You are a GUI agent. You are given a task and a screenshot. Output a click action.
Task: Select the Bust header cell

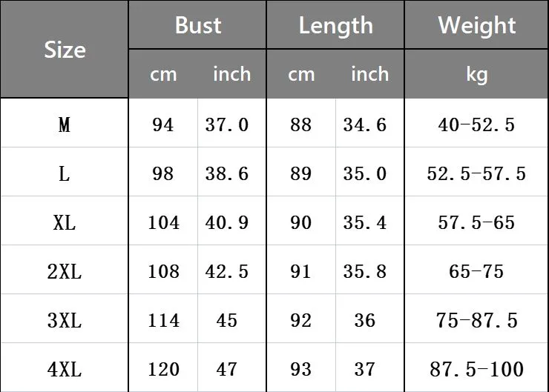[x=197, y=26]
